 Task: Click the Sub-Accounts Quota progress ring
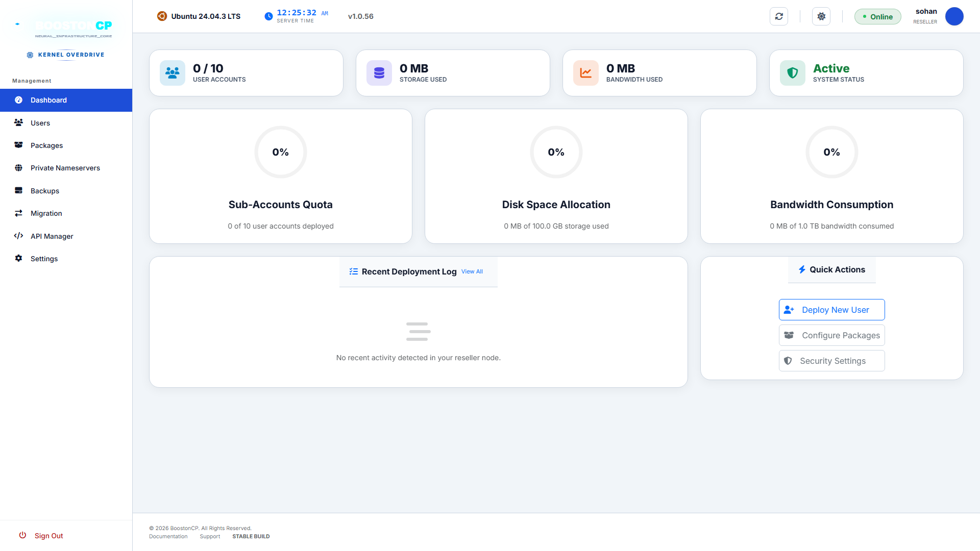[281, 152]
